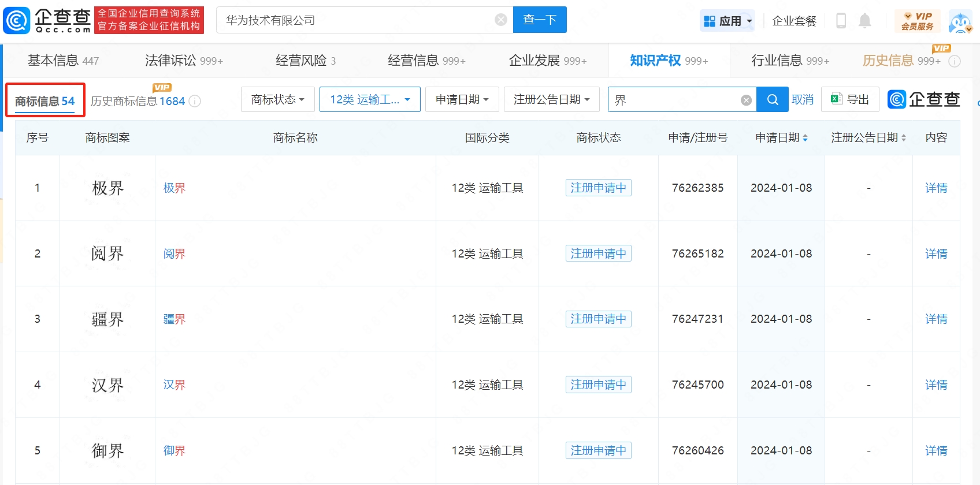
Task: Click 注册申请中 status tag for 极界
Action: [599, 188]
